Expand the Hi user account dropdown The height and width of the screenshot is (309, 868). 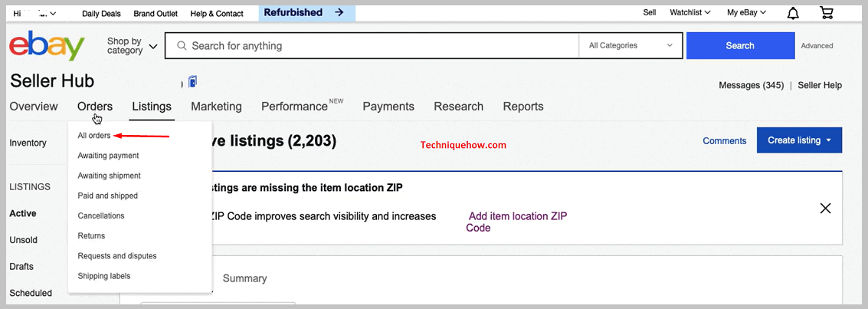34,13
